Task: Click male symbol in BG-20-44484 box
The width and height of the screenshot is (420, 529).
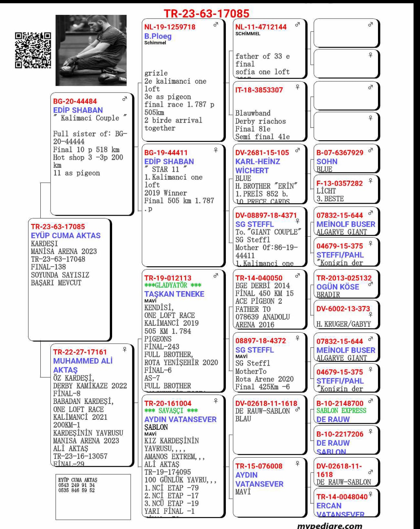Action: click(x=125, y=99)
